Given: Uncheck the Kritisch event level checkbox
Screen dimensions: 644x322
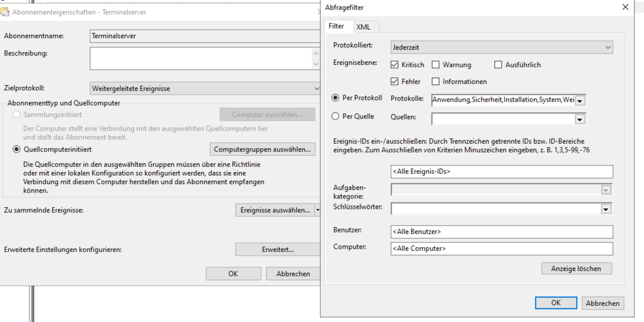Looking at the screenshot, I should 395,65.
